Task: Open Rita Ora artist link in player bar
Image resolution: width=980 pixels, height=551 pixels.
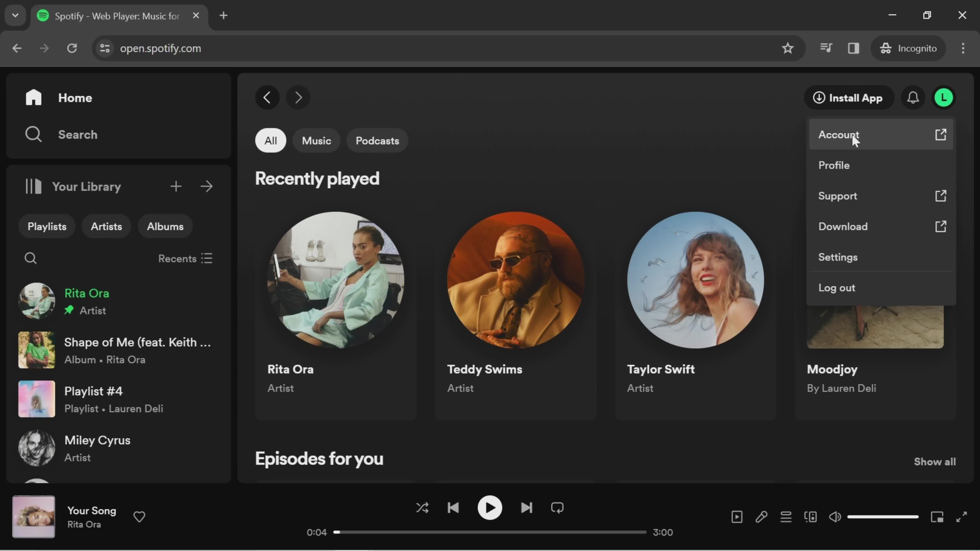Action: [84, 524]
